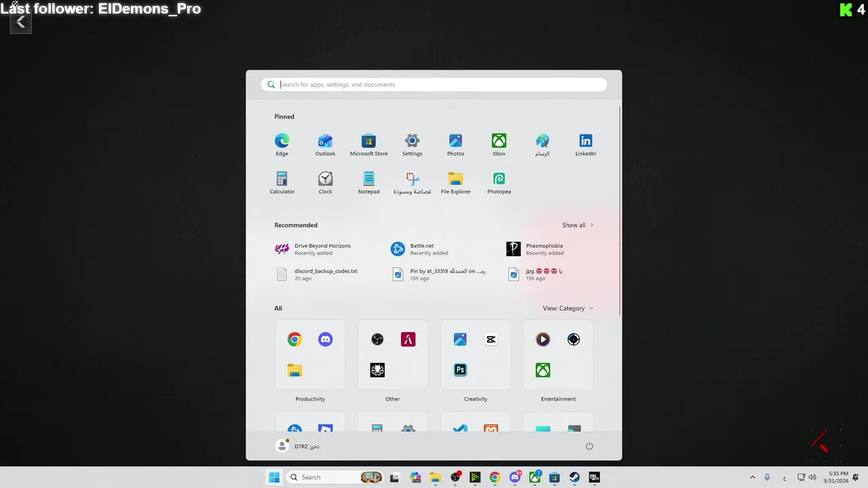Screen dimensions: 868x488
Task: Click the Productivity category label
Action: (310, 399)
